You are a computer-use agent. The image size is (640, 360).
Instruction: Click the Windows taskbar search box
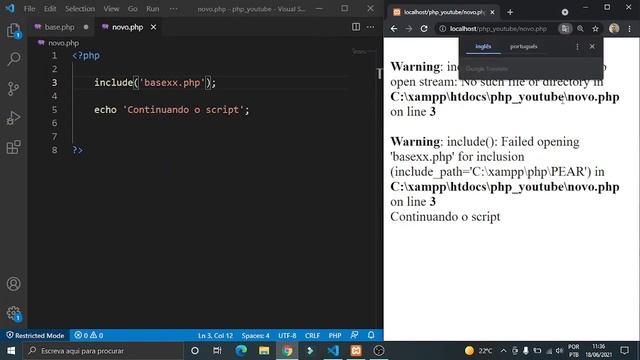tap(103, 351)
